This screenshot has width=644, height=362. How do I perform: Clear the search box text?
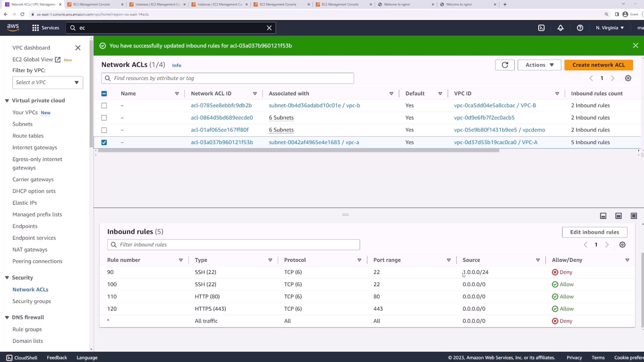(269, 28)
